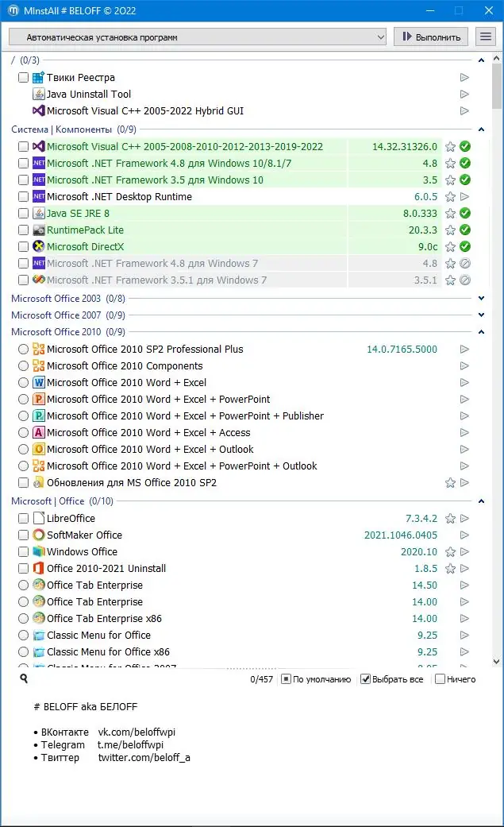Click version 14.32.31326.0 value
This screenshot has width=504, height=827.
click(404, 147)
